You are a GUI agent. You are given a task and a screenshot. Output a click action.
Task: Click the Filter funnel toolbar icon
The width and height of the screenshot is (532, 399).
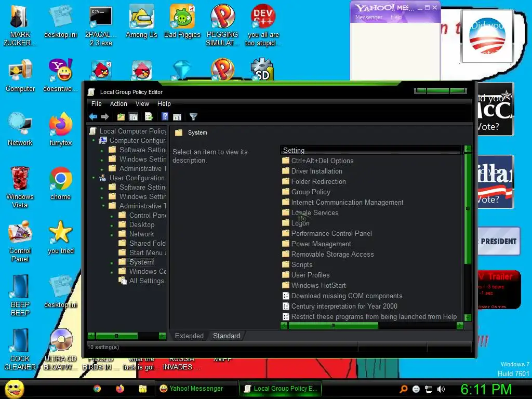pos(193,117)
